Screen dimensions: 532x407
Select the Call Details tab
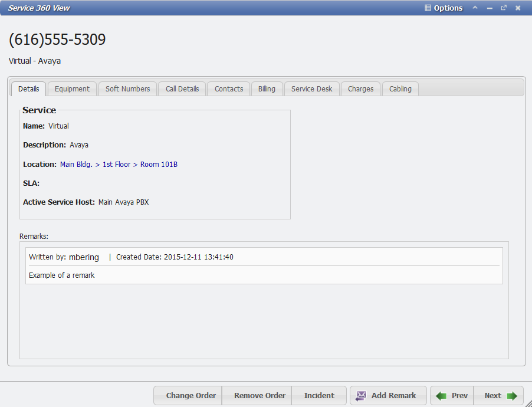tap(182, 88)
